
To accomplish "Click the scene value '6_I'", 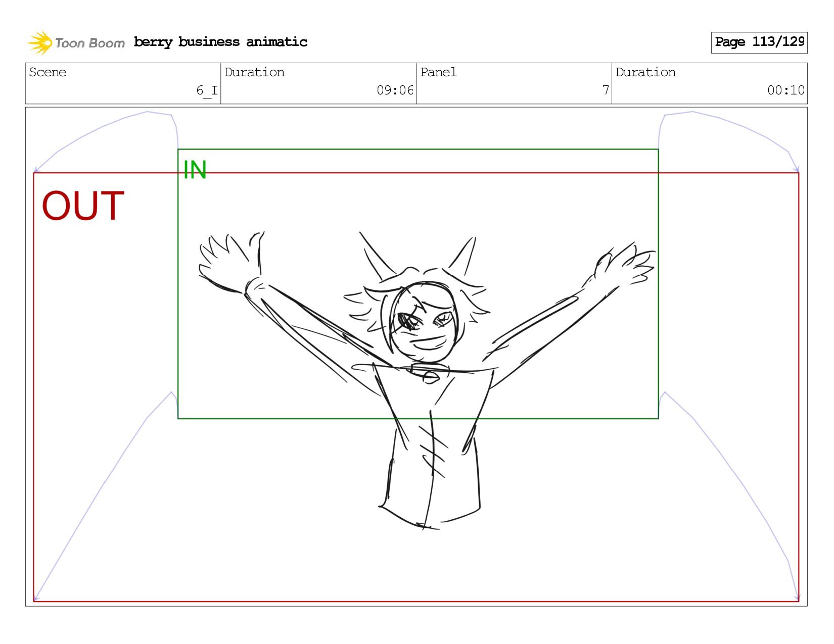I will (x=207, y=90).
